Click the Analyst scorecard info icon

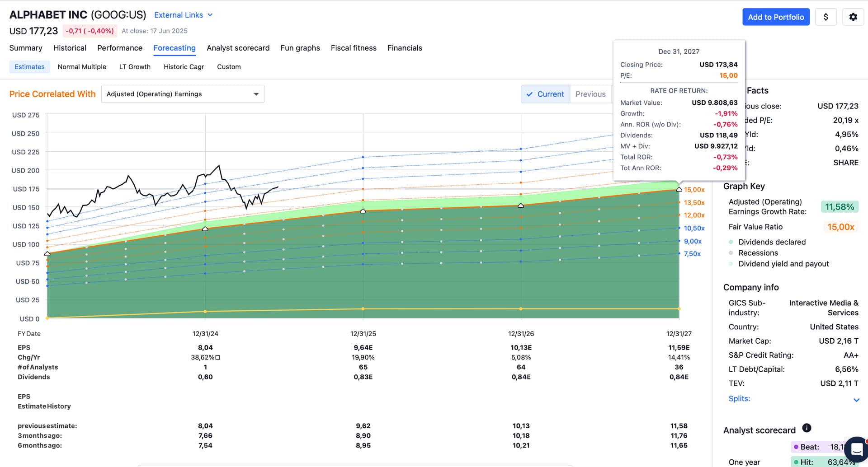click(x=807, y=428)
